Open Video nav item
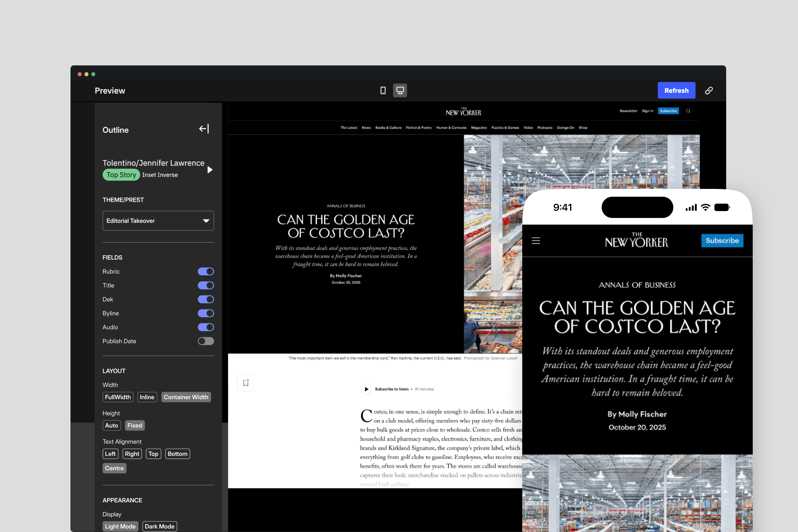 click(528, 128)
